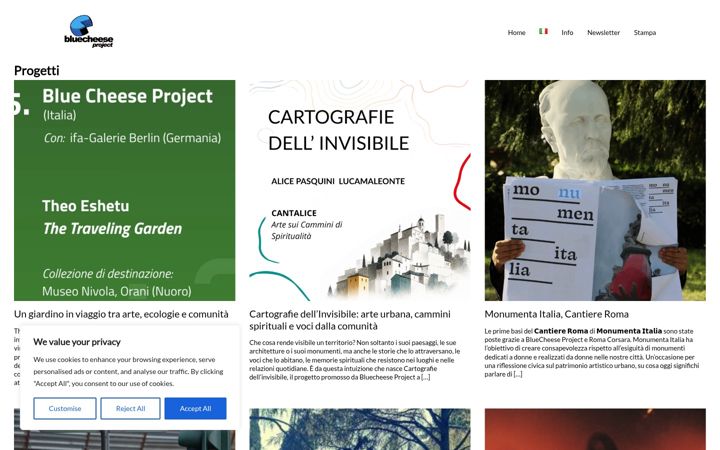Open Monumenta Italia statue image

(595, 191)
